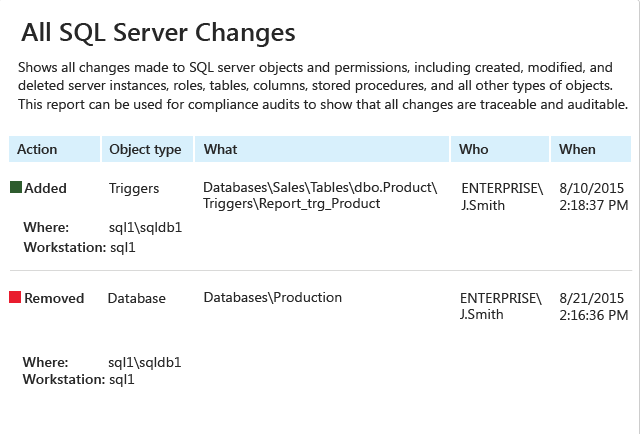Click ENTERPRISE\J.Smith in the Removed row
Viewport: 640px width, 434px height.
pos(501,306)
